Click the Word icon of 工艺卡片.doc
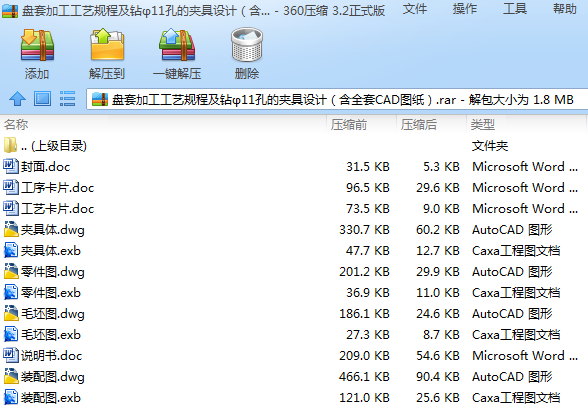The width and height of the screenshot is (588, 418). pos(10,208)
